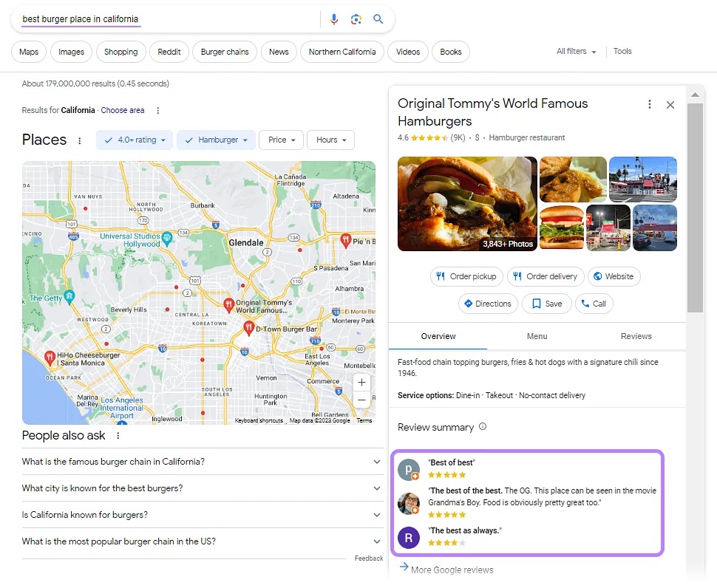
Task: Get Directions to Original Tommy's
Action: pos(488,304)
